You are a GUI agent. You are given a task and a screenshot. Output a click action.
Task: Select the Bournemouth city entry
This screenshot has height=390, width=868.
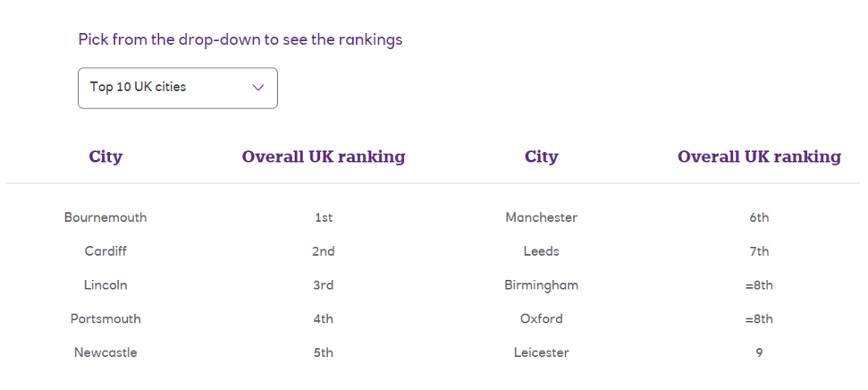coord(106,217)
